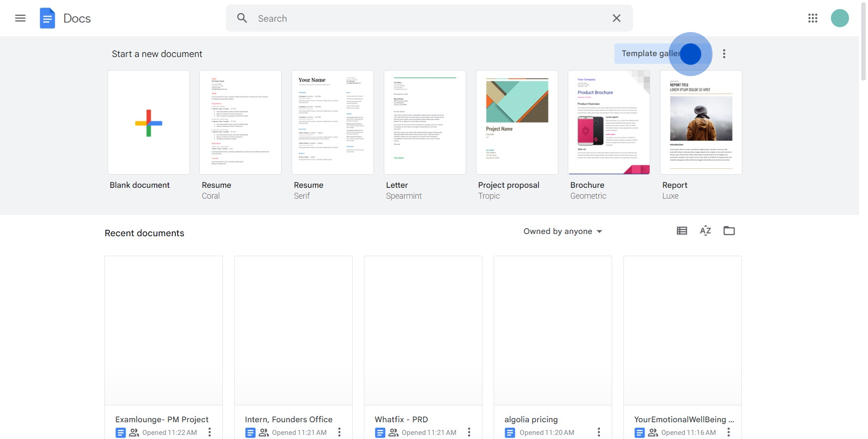Open the Intern, Founders Office document preview
This screenshot has height=439, width=868.
[x=293, y=331]
